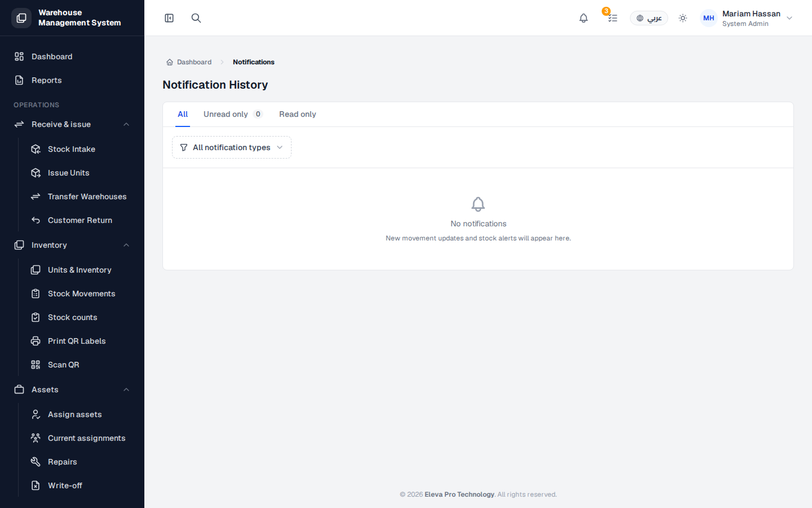The height and width of the screenshot is (508, 812).
Task: Click the Issue Units icon
Action: pyautogui.click(x=36, y=173)
